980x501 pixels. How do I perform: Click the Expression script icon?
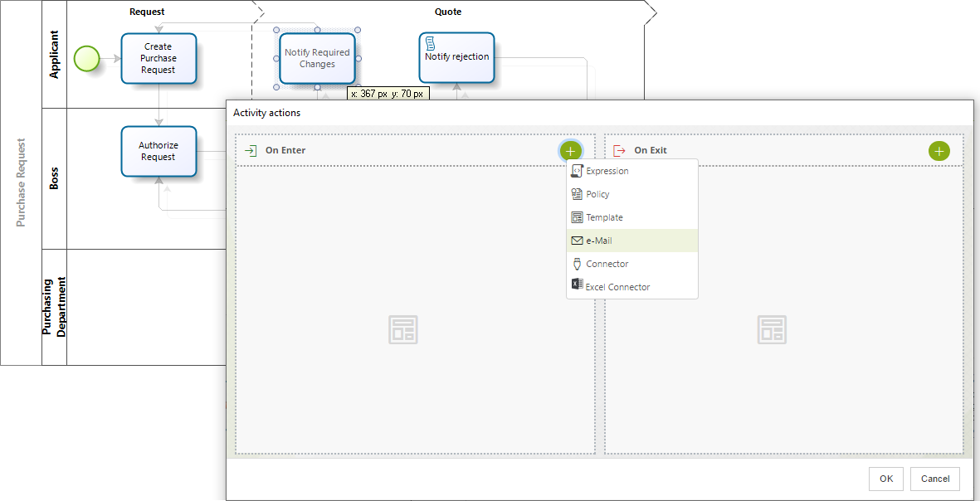(577, 171)
